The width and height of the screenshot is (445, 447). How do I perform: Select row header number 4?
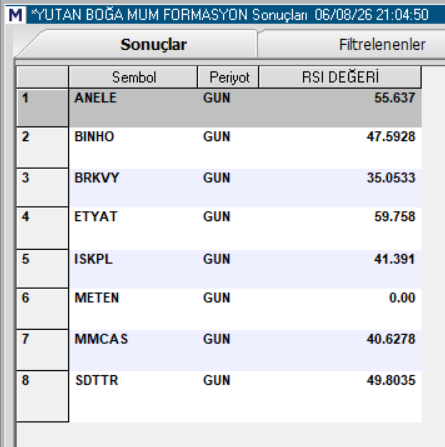pos(43,228)
